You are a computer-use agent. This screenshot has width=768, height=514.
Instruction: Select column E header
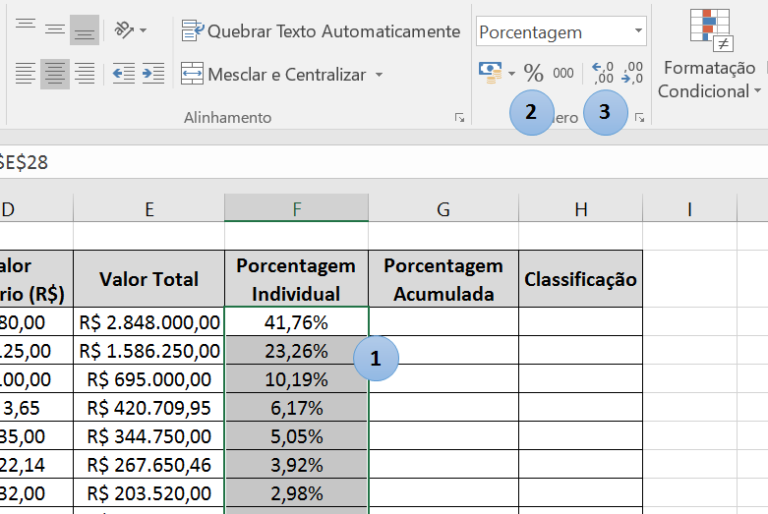(x=149, y=209)
